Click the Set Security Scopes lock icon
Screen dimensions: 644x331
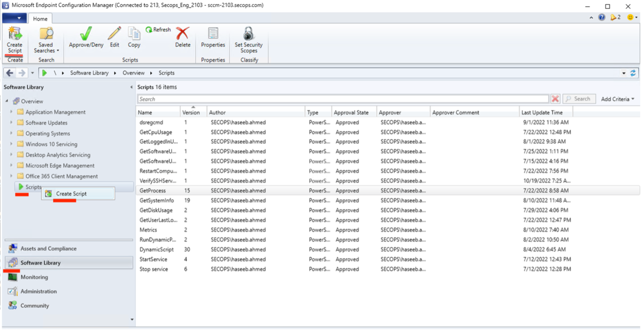248,34
